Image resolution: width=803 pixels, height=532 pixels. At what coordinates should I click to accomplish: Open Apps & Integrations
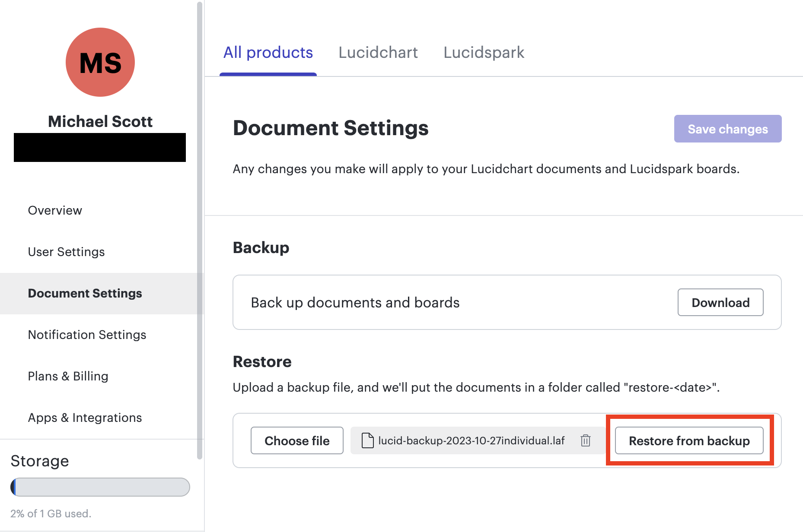[85, 418]
